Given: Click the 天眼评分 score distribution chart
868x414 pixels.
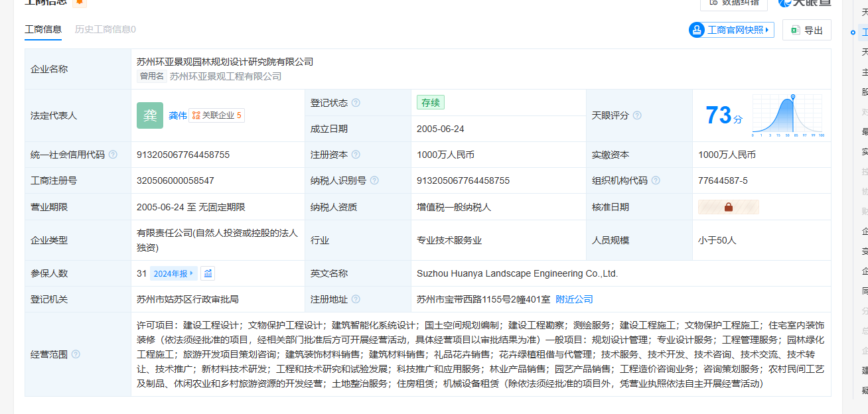Looking at the screenshot, I should point(788,115).
